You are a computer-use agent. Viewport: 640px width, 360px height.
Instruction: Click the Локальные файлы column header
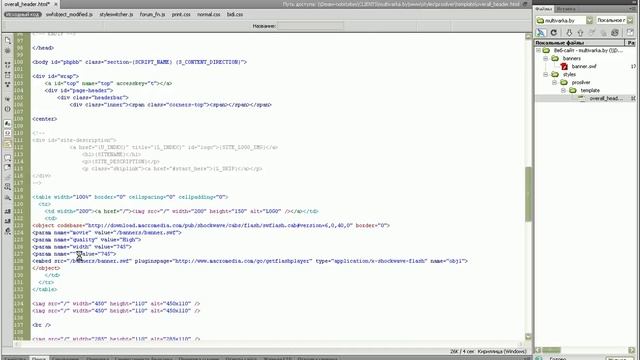(x=580, y=43)
